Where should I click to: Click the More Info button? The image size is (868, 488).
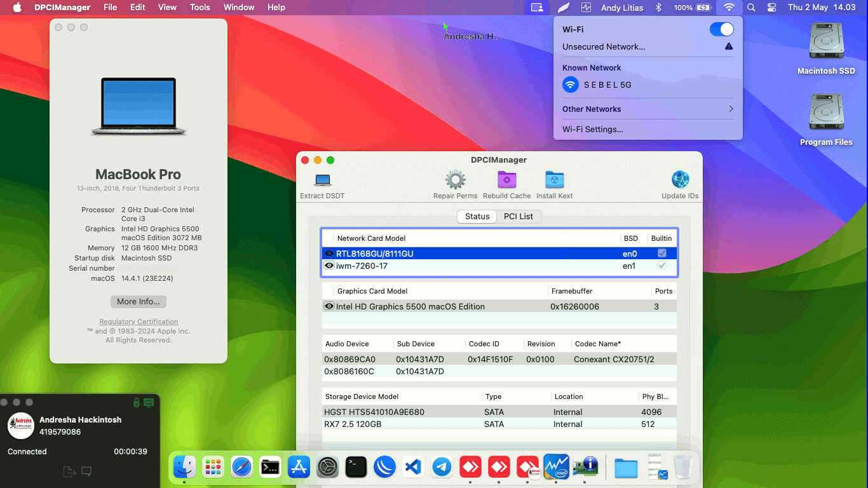138,301
